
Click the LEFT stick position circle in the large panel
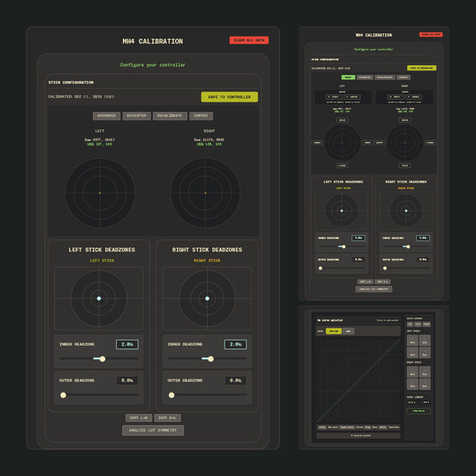tap(100, 192)
